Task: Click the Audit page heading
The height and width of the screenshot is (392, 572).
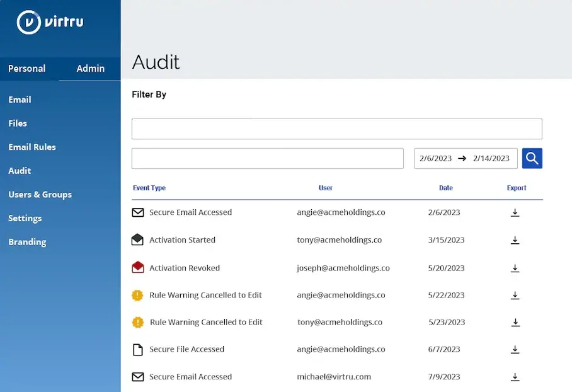Action: (156, 62)
